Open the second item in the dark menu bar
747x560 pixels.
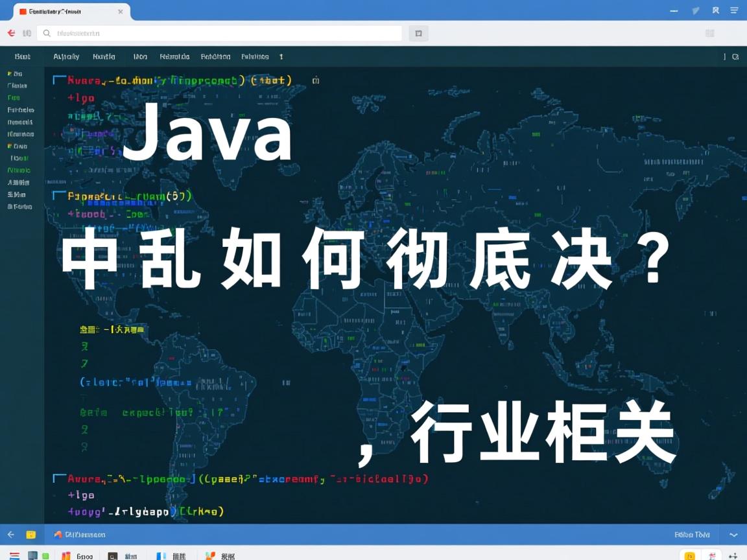click(66, 57)
